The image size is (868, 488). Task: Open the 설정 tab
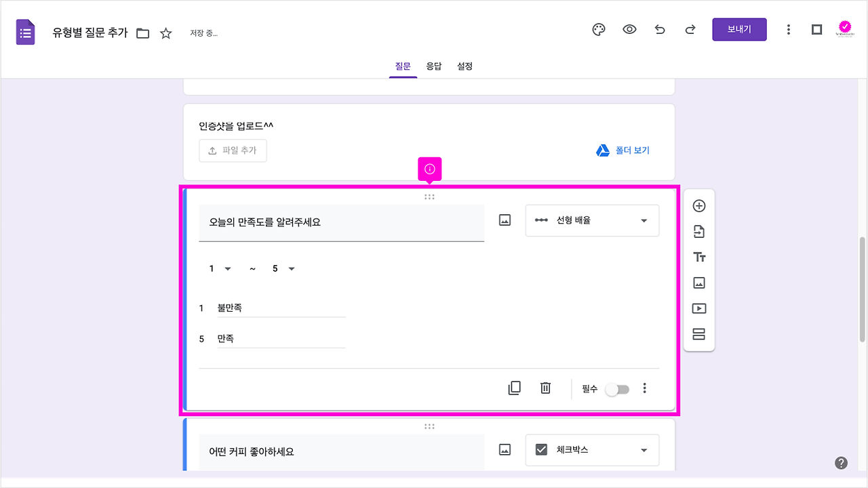pos(465,66)
